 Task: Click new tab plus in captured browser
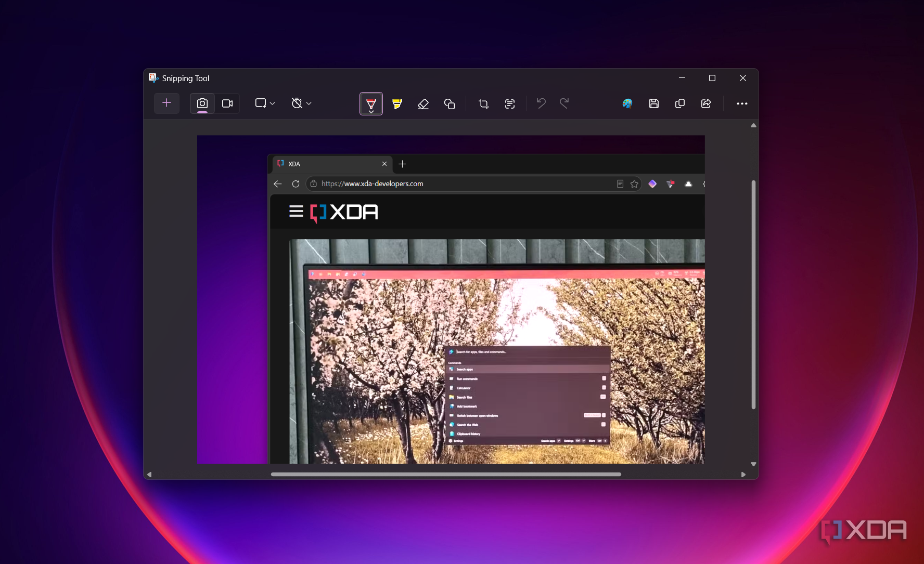pos(402,164)
